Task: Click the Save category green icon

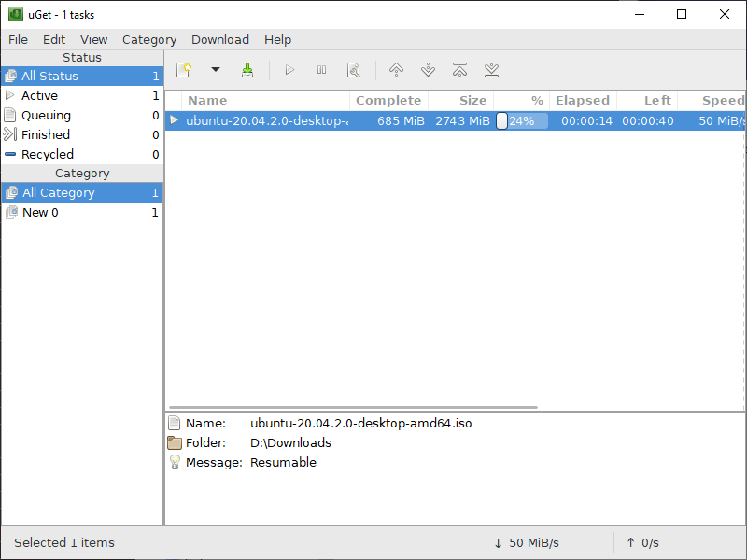Action: pos(247,70)
